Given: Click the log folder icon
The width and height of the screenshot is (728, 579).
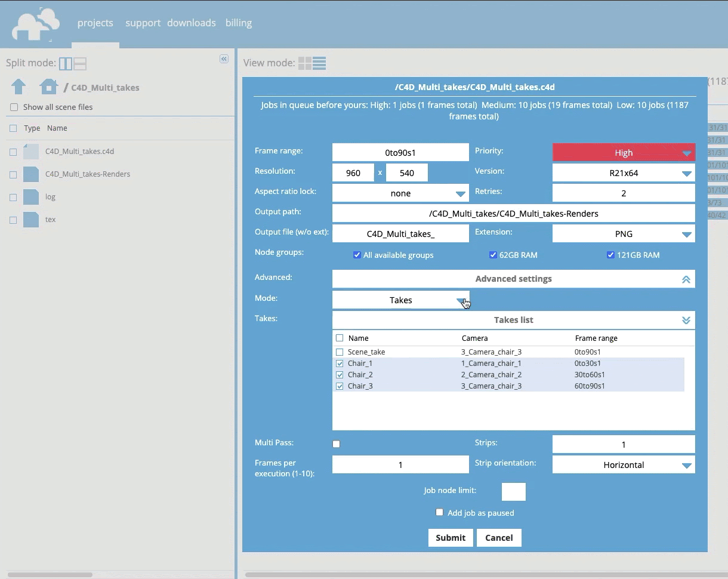Looking at the screenshot, I should coord(31,196).
